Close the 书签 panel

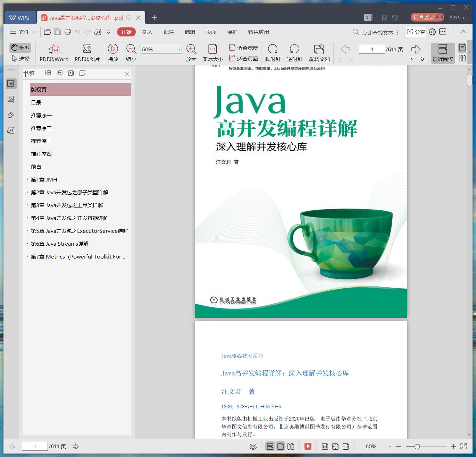pos(127,74)
